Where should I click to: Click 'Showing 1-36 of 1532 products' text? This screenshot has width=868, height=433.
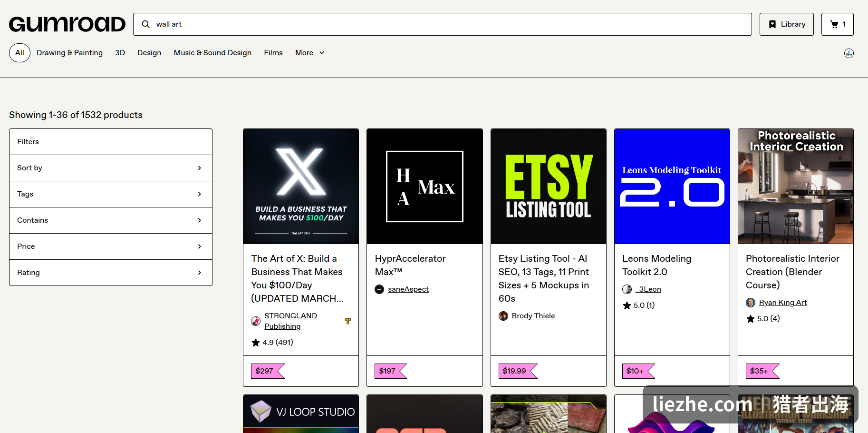click(x=76, y=115)
